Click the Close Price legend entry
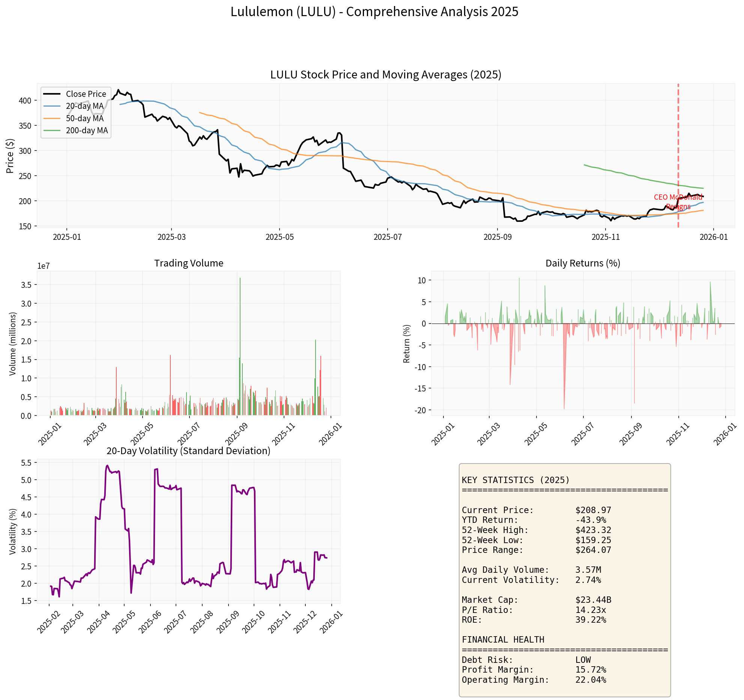This screenshot has height=700, width=744. tap(86, 94)
